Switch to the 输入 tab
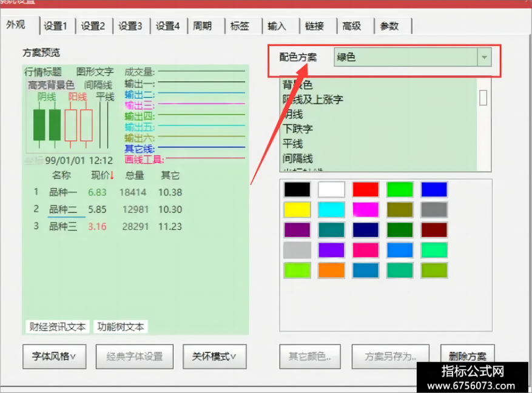The height and width of the screenshot is (393, 532). tap(277, 26)
